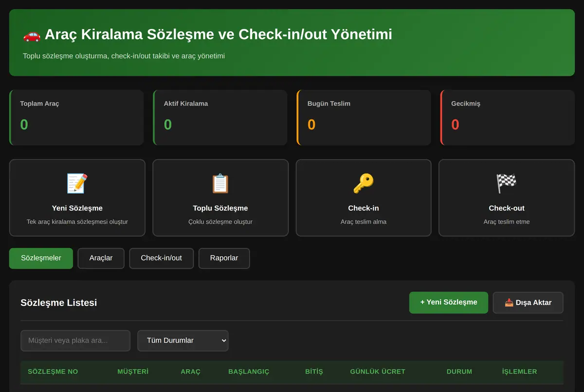Focus the Müşteri veya plaka ara search field
The width and height of the screenshot is (584, 392).
(x=75, y=340)
